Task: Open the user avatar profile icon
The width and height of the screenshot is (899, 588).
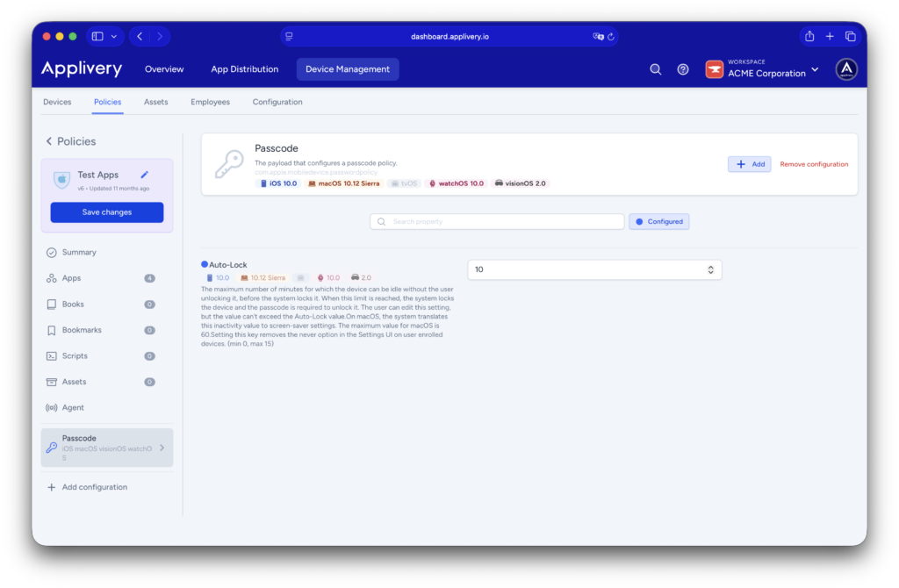Action: 845,69
